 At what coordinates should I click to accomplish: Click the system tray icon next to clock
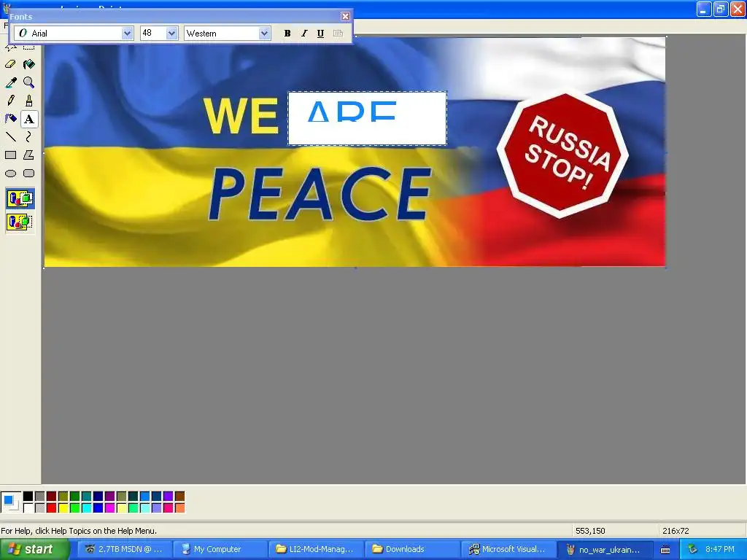tap(693, 550)
